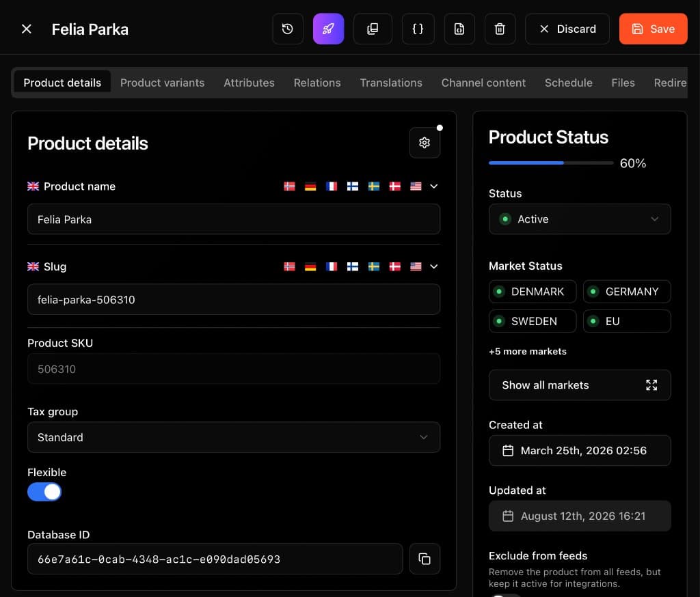Select French flag for Product name
Image resolution: width=700 pixels, height=597 pixels.
pyautogui.click(x=332, y=186)
